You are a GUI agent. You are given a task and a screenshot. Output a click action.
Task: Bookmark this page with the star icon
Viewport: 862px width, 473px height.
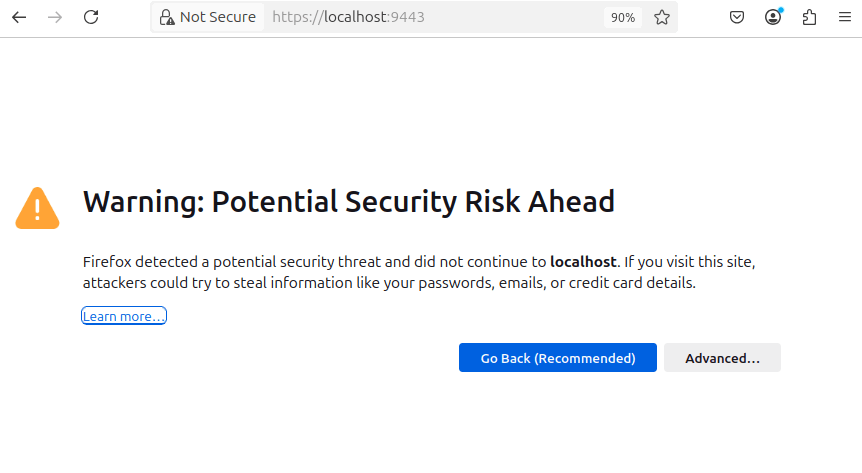[x=662, y=18]
